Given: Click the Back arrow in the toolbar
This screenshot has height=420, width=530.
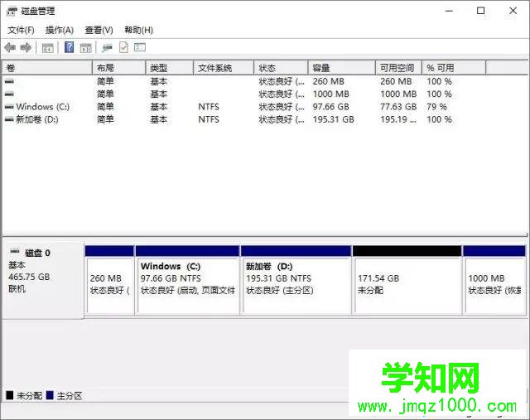Looking at the screenshot, I should click(10, 48).
